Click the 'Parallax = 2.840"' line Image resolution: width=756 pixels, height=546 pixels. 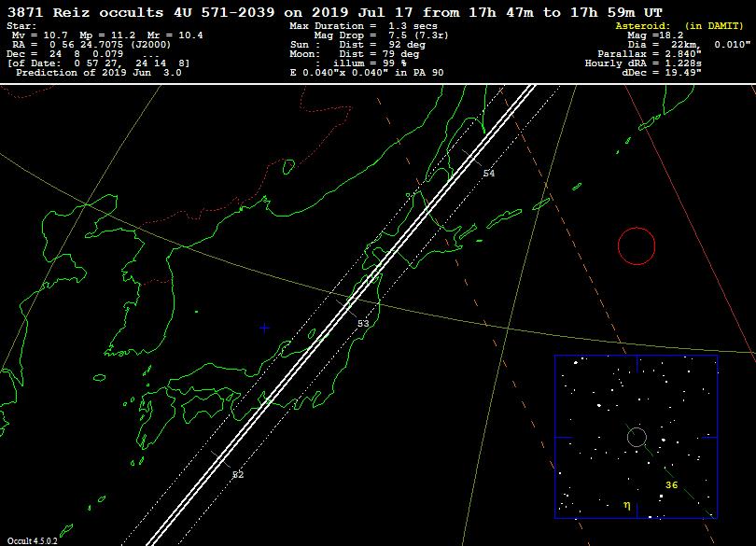click(650, 54)
